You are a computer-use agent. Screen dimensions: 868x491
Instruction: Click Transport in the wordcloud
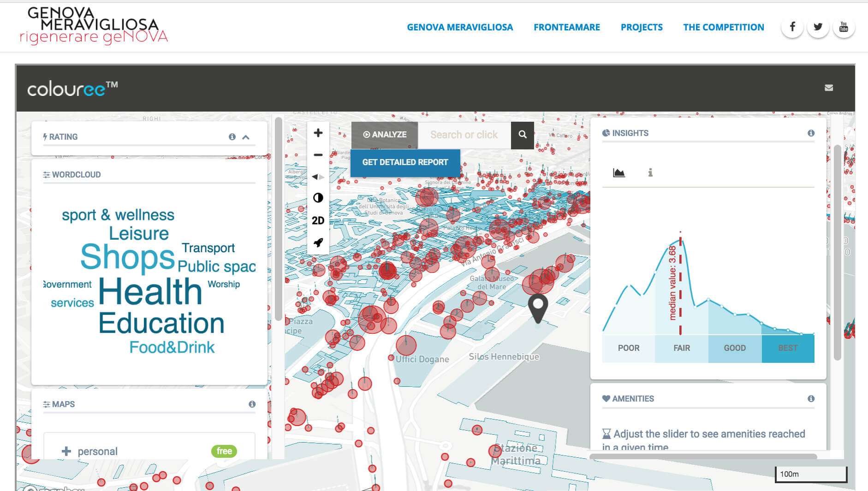[208, 248]
